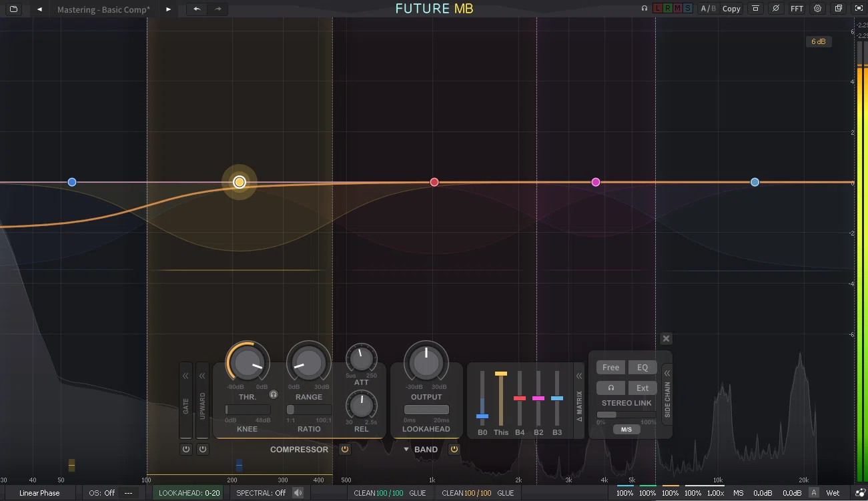
Task: Click the OUTPUT gain knob
Action: point(426,362)
